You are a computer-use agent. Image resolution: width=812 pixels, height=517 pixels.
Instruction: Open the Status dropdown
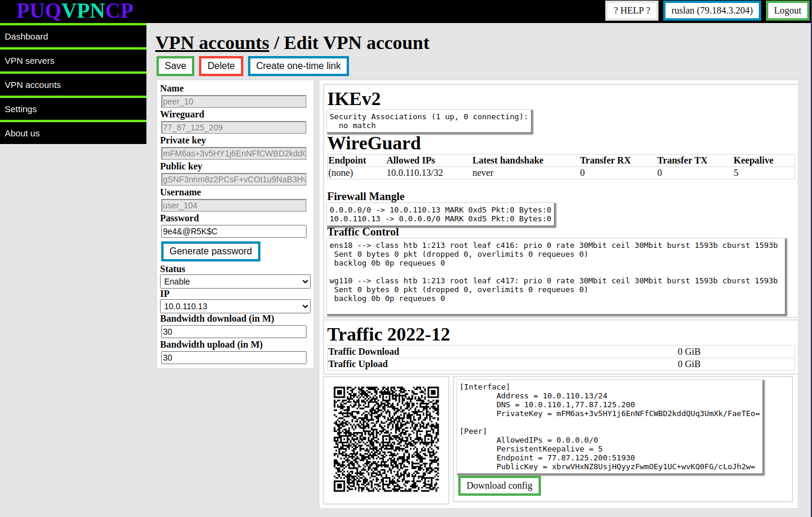coord(235,282)
